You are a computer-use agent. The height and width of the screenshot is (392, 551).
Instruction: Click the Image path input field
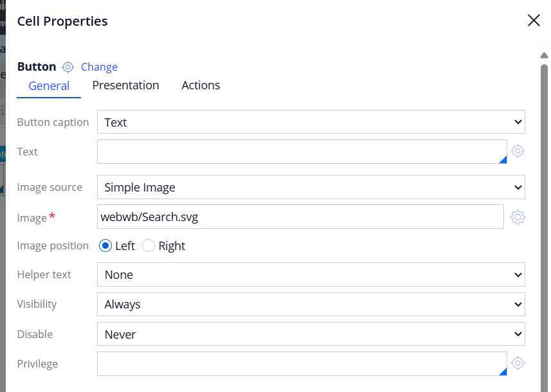point(300,217)
